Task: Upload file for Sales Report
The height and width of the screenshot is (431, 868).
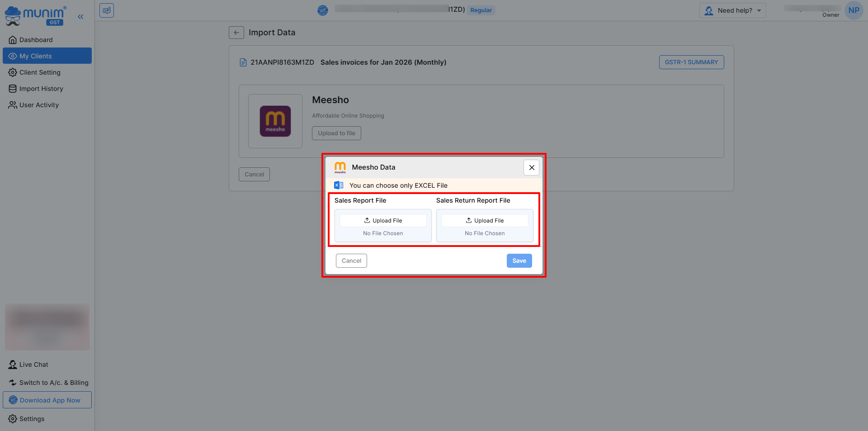Action: [383, 221]
